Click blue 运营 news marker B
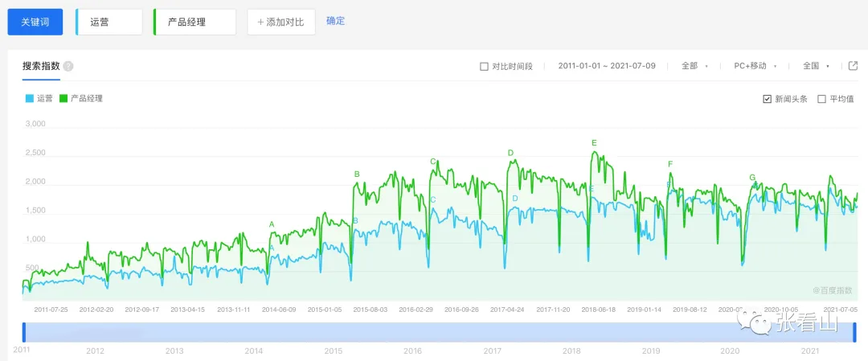868x361 pixels. tap(355, 221)
